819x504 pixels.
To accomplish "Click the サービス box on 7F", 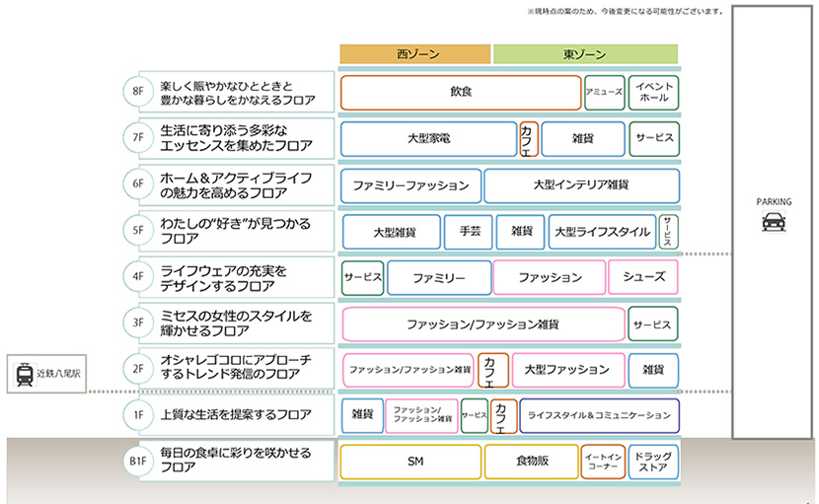I will click(654, 138).
